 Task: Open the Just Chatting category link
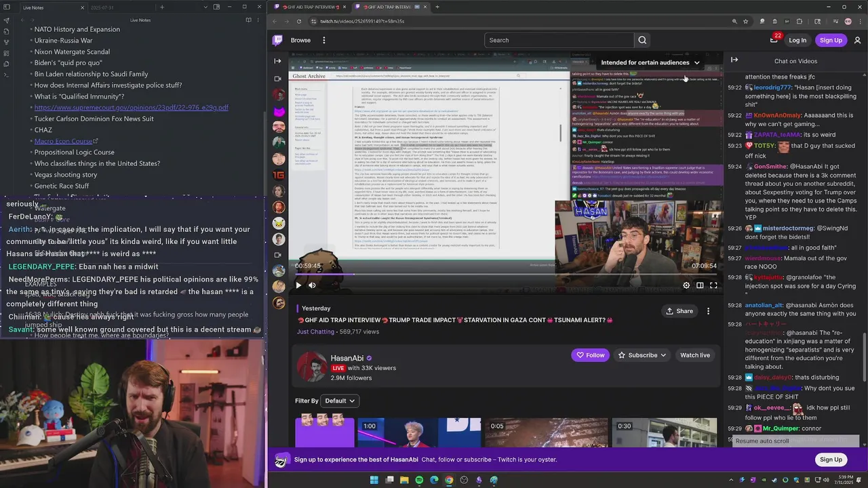315,331
